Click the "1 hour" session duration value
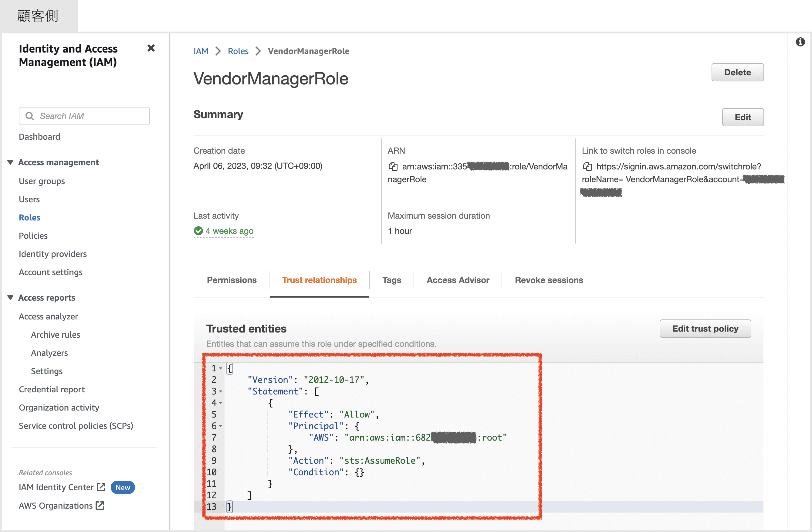 [x=400, y=231]
